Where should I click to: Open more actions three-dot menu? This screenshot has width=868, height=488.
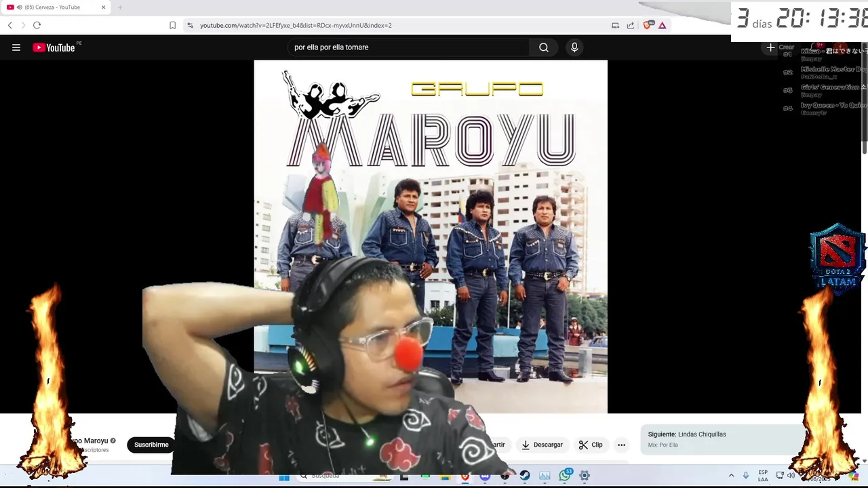[621, 445]
